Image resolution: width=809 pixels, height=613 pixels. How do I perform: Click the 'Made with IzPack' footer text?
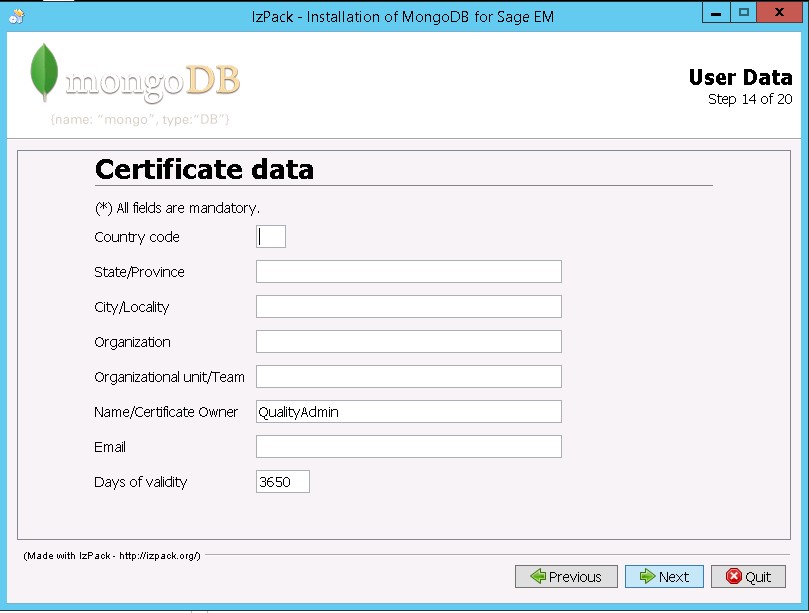[112, 556]
